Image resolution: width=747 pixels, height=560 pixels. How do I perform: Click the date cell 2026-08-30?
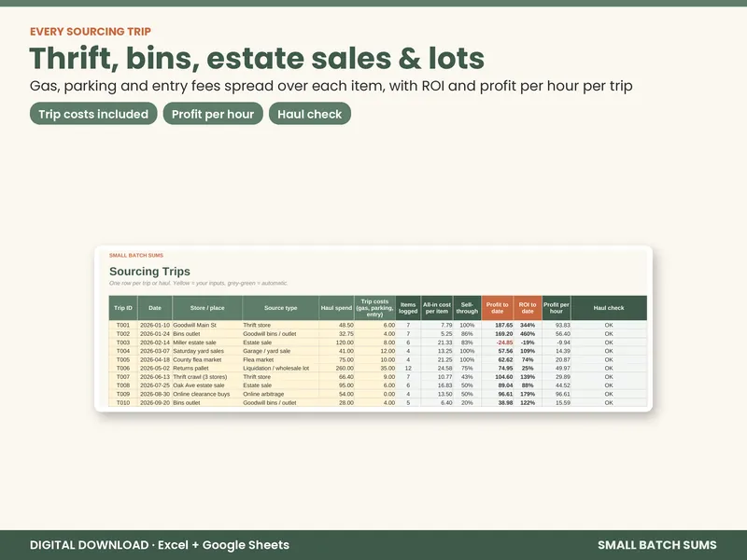pos(155,394)
